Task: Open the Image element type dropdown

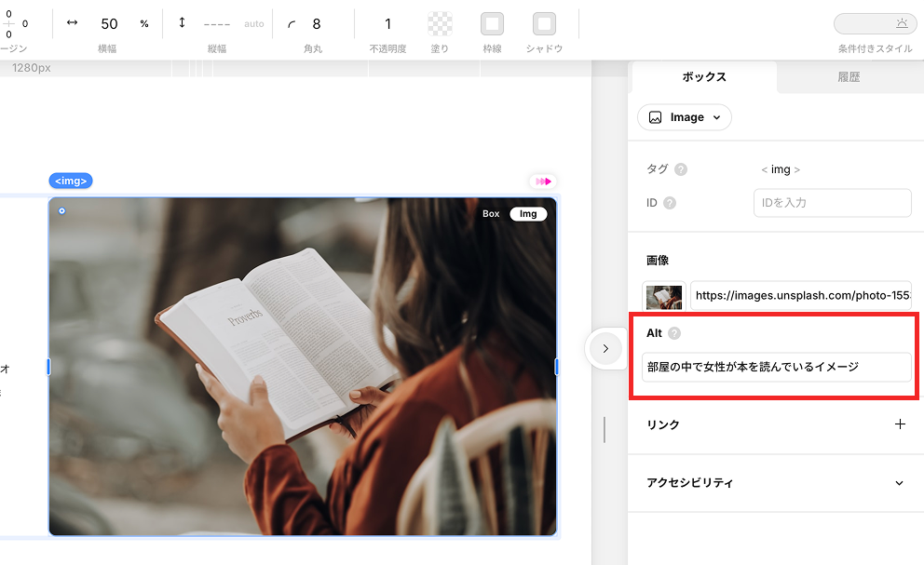Action: point(685,117)
